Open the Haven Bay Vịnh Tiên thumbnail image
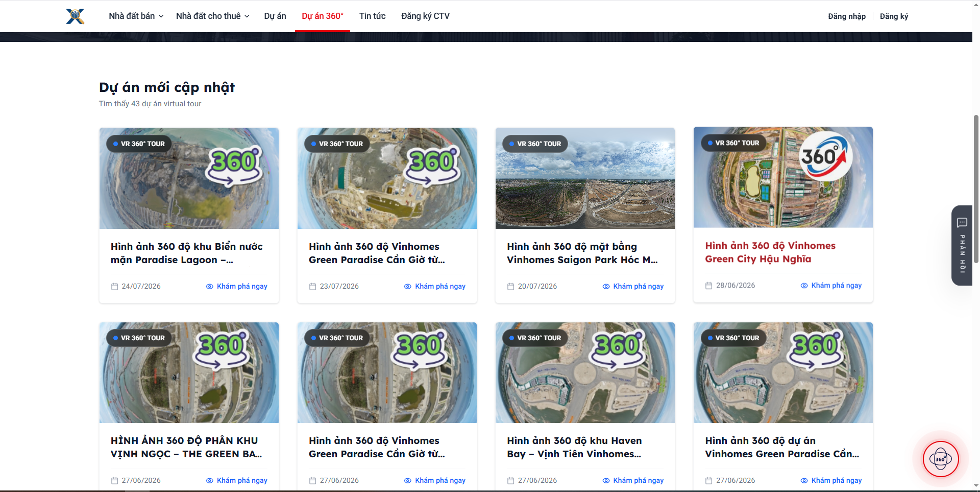980x492 pixels. (x=585, y=372)
